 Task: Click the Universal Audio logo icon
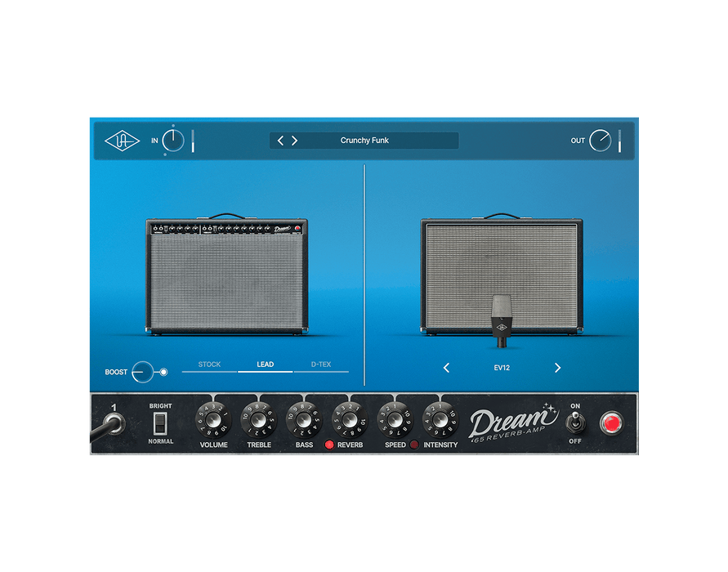pyautogui.click(x=122, y=141)
